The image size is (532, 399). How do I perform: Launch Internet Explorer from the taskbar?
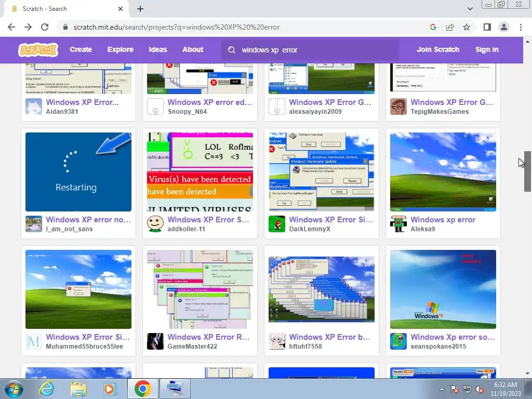tap(46, 389)
